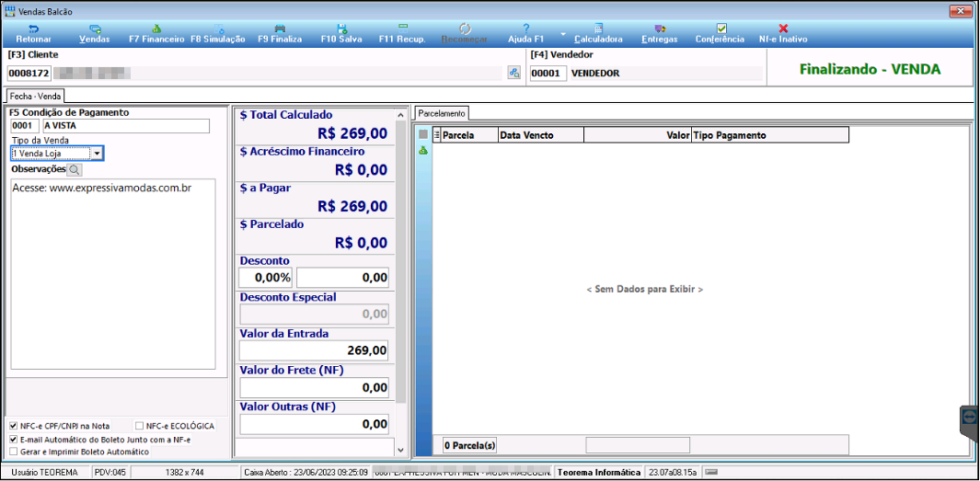This screenshot has width=980, height=481.
Task: Open the Vendas toolbar icon
Action: 95,34
